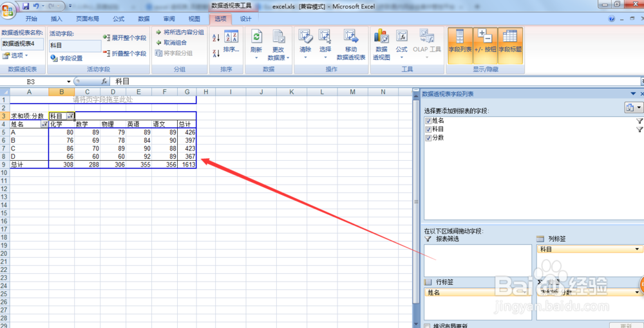Enable 推迟布局更新 defer layout checkbox

pos(427,326)
